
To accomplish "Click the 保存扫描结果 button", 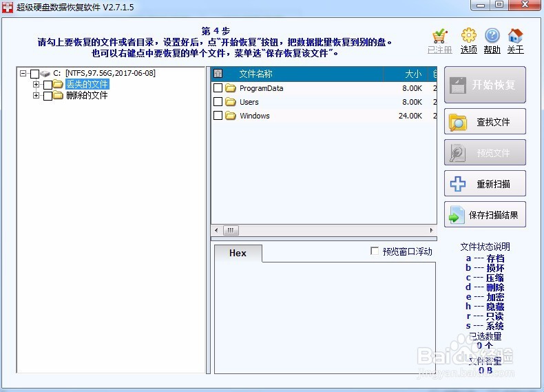I will coord(485,214).
